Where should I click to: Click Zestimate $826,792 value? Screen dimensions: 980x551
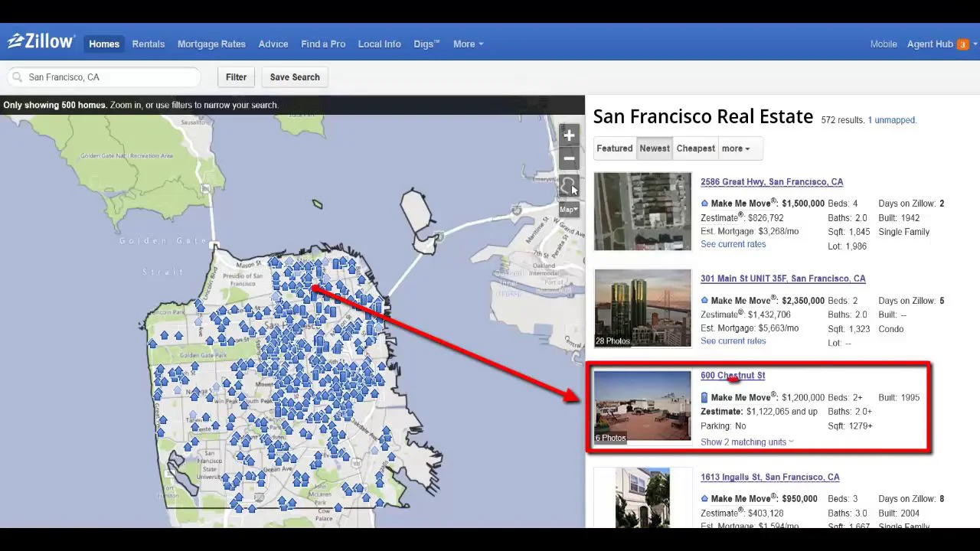pyautogui.click(x=766, y=218)
